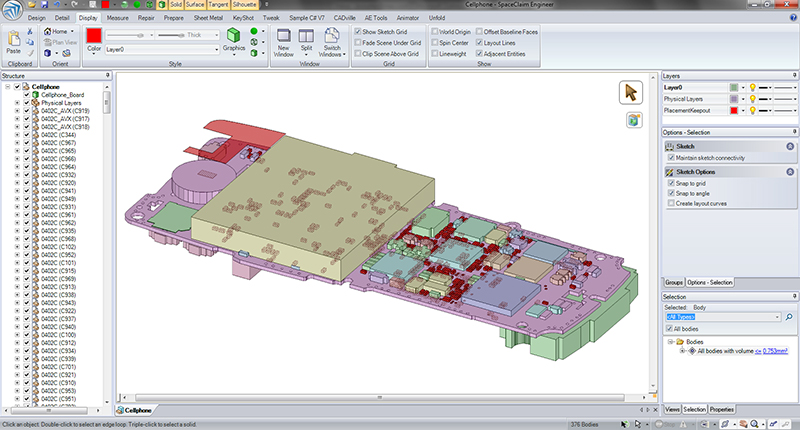This screenshot has height=430, width=800.
Task: Select the arrow Select tool in viewport
Action: click(x=632, y=92)
